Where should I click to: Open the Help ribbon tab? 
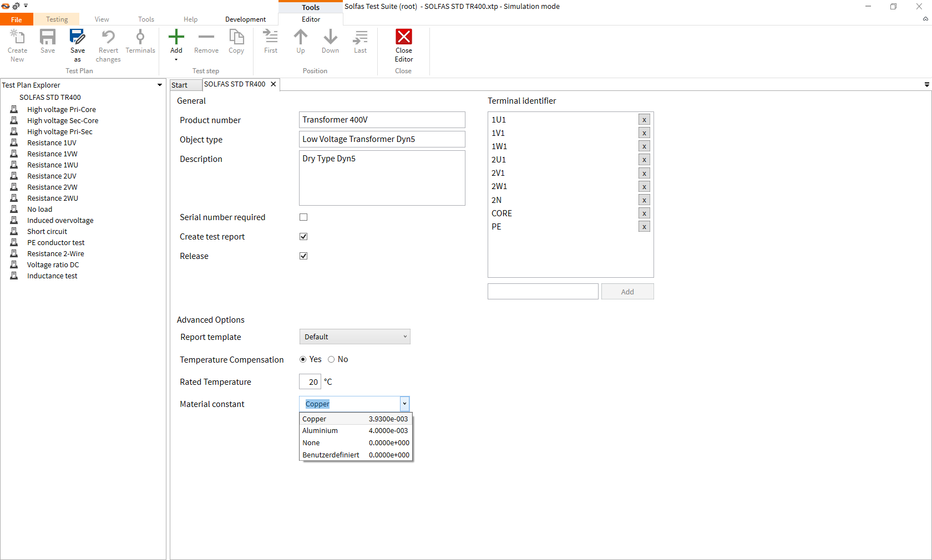(190, 19)
